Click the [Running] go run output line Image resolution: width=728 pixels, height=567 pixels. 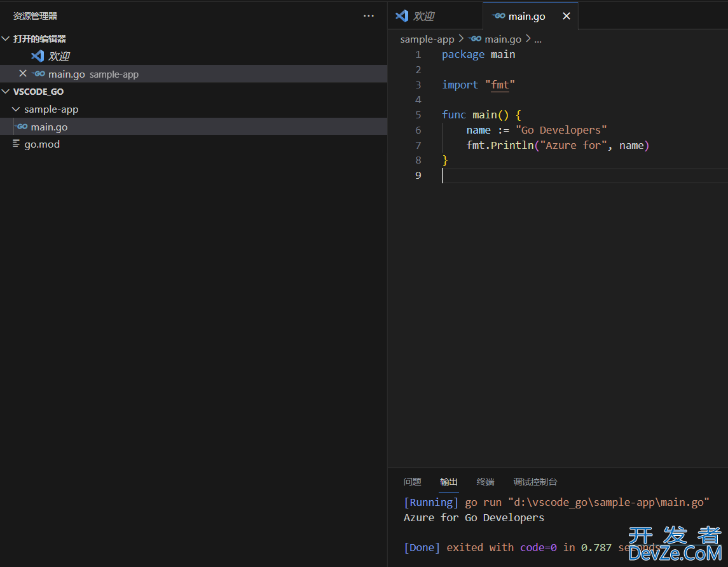click(556, 502)
